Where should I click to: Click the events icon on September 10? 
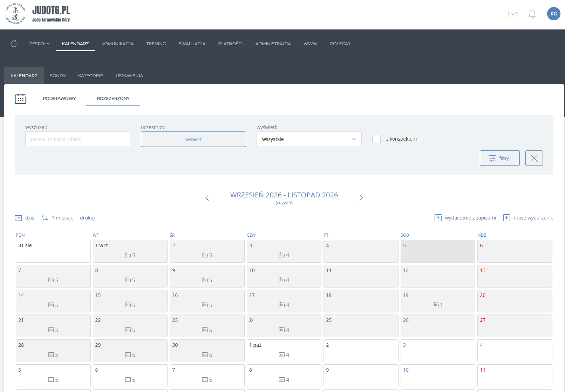pos(282,280)
